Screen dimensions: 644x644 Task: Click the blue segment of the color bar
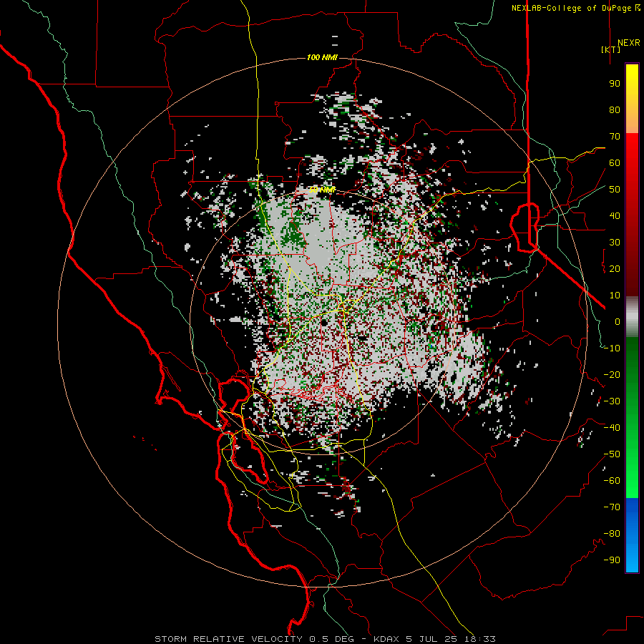coord(632,535)
